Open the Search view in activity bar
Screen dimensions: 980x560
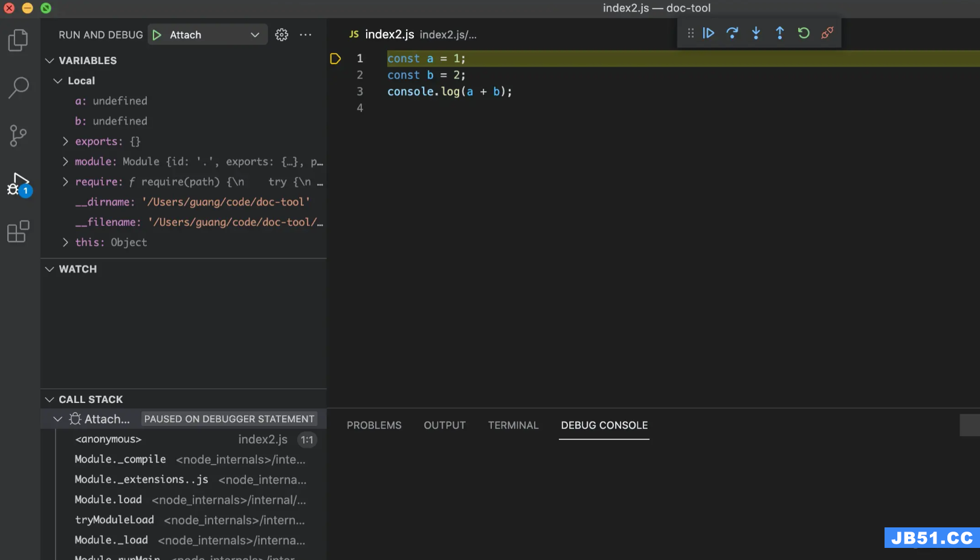point(18,88)
